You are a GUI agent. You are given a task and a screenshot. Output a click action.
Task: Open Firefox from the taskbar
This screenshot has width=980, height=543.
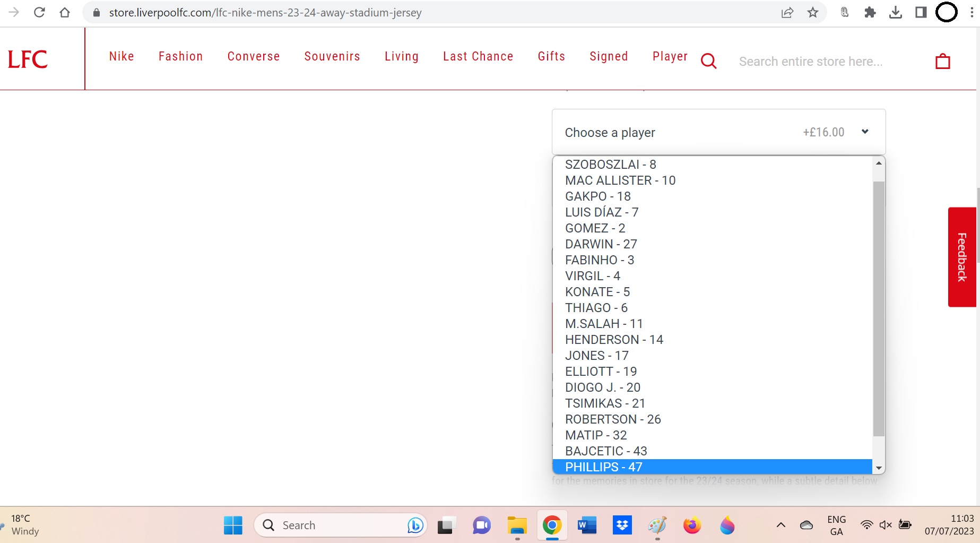pos(692,525)
